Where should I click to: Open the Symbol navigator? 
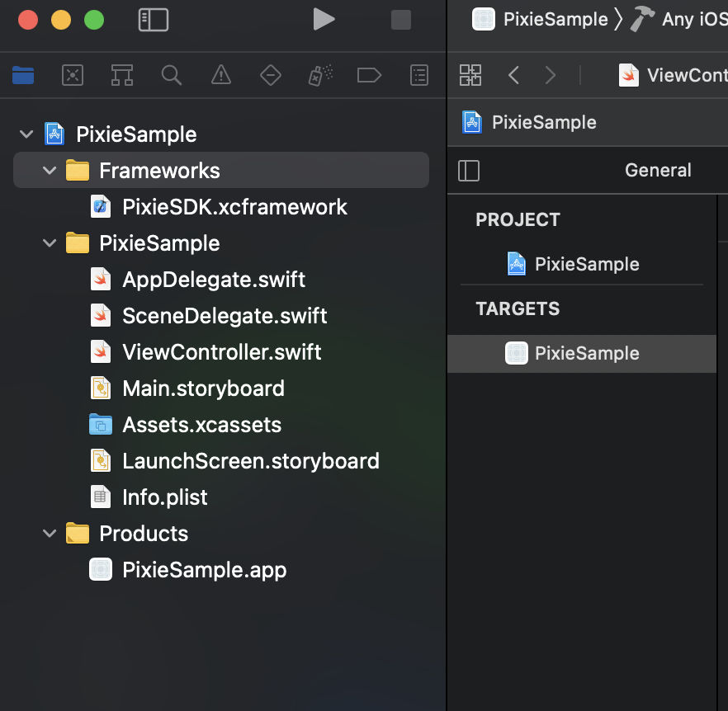122,75
